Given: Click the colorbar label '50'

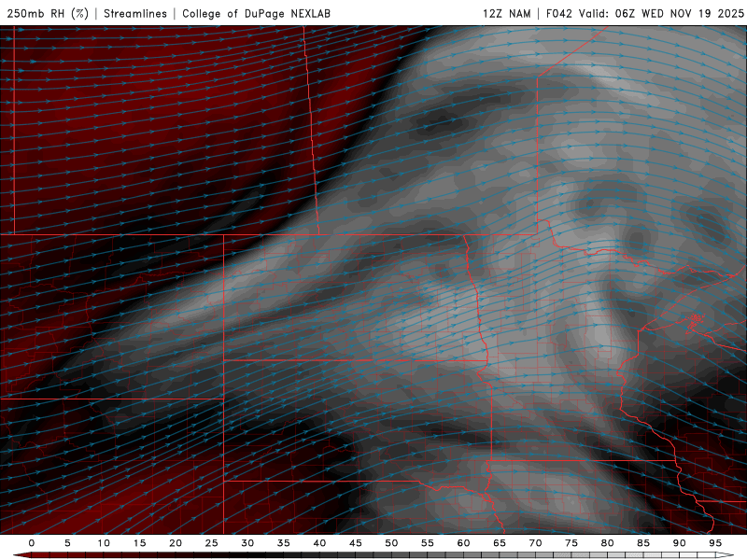Looking at the screenshot, I should point(391,543).
